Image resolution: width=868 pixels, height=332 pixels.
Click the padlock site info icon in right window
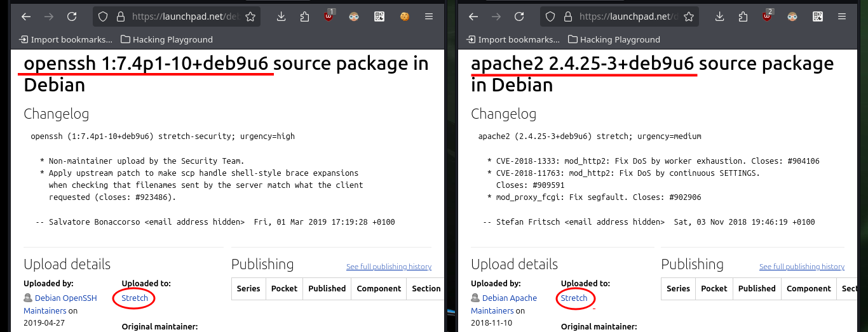click(567, 17)
